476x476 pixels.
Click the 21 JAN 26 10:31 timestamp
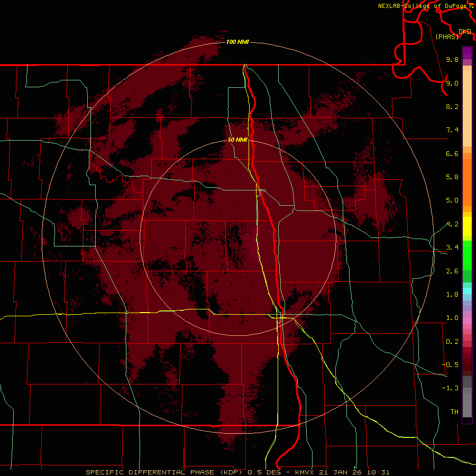[354, 472]
